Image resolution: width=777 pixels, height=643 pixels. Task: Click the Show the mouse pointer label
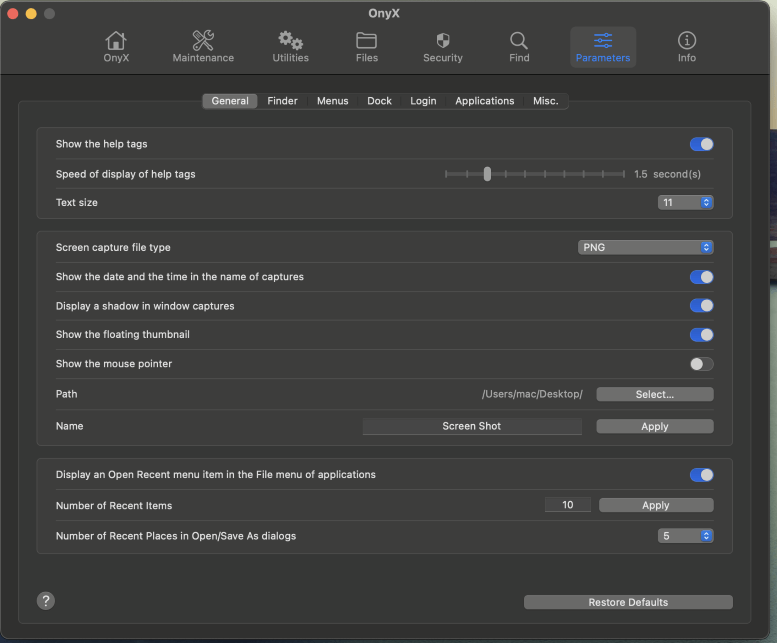[113, 364]
